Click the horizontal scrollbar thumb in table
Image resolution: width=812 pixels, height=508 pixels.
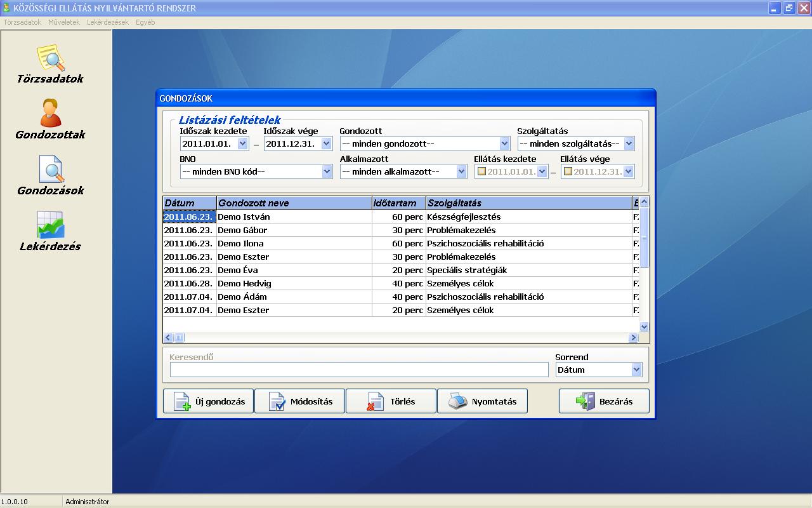(180, 338)
